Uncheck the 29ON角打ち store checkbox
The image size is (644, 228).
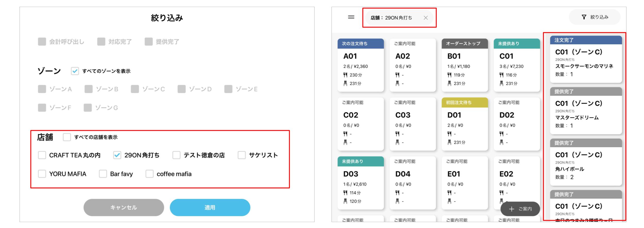coord(117,155)
